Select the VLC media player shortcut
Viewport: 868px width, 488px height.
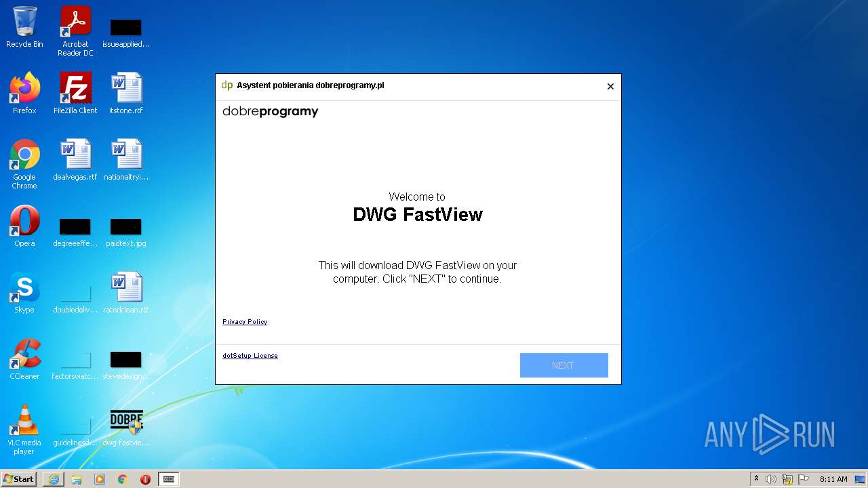[24, 430]
